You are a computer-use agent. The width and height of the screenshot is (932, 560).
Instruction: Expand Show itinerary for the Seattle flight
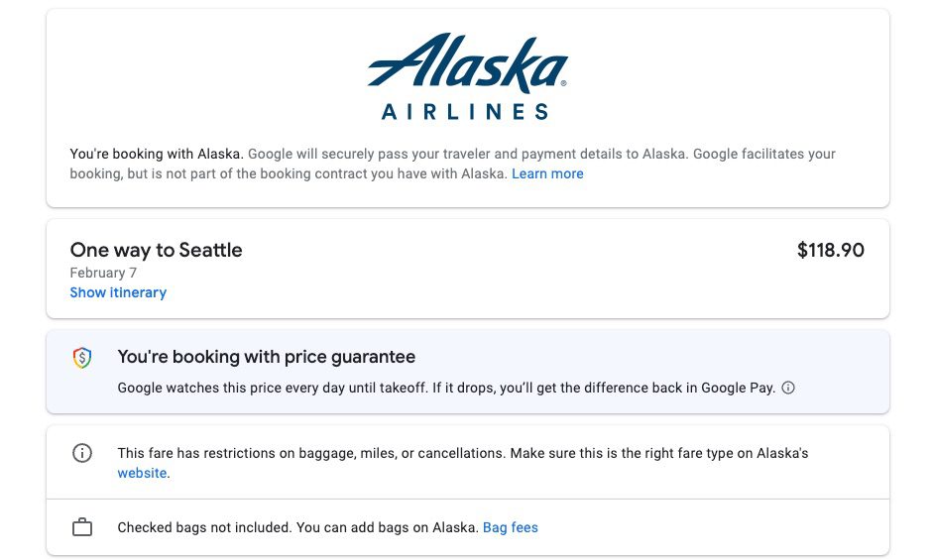118,292
